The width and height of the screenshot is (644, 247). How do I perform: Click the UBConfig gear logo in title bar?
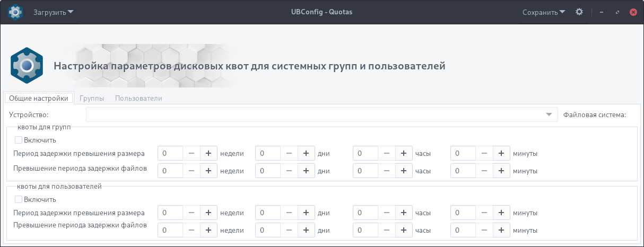15,12
